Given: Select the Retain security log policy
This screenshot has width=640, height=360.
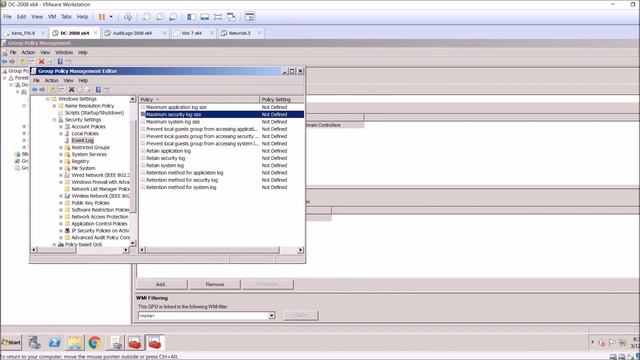Looking at the screenshot, I should [x=165, y=158].
